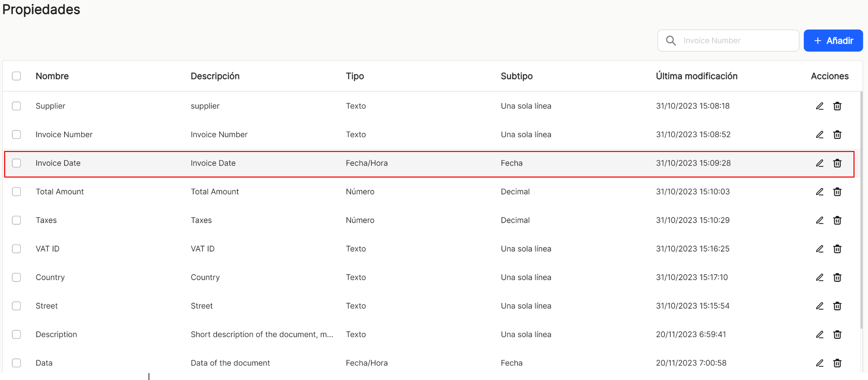Check the Taxes row checkbox
The height and width of the screenshot is (380, 868).
click(16, 220)
